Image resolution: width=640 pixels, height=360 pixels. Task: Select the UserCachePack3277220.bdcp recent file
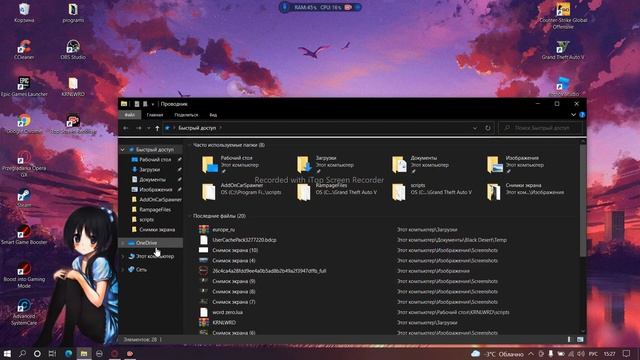[244, 240]
